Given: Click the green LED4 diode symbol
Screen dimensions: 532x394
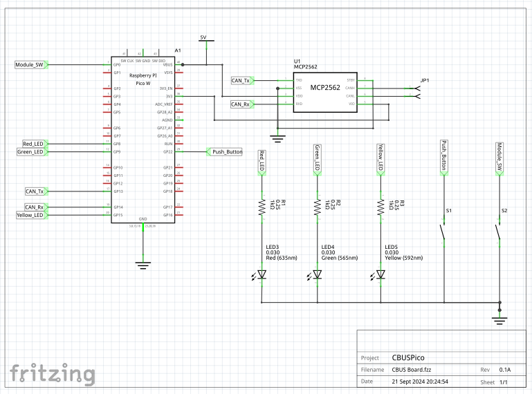Looking at the screenshot, I should 318,274.
